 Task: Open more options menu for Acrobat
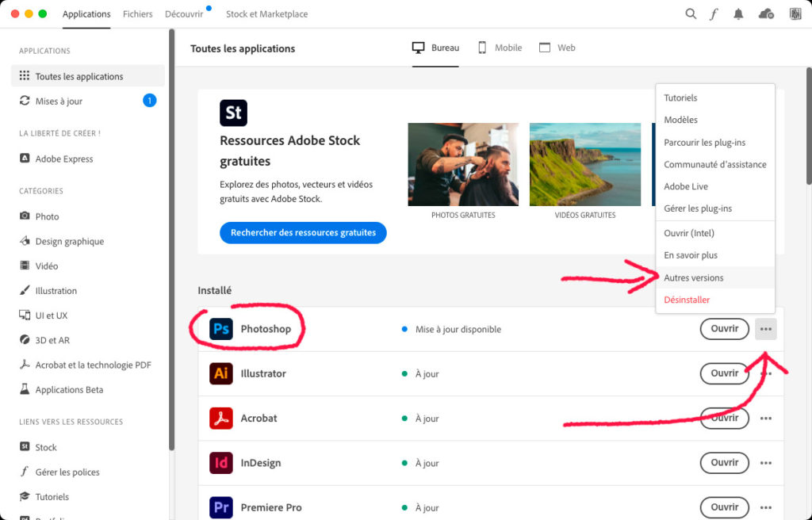click(766, 418)
